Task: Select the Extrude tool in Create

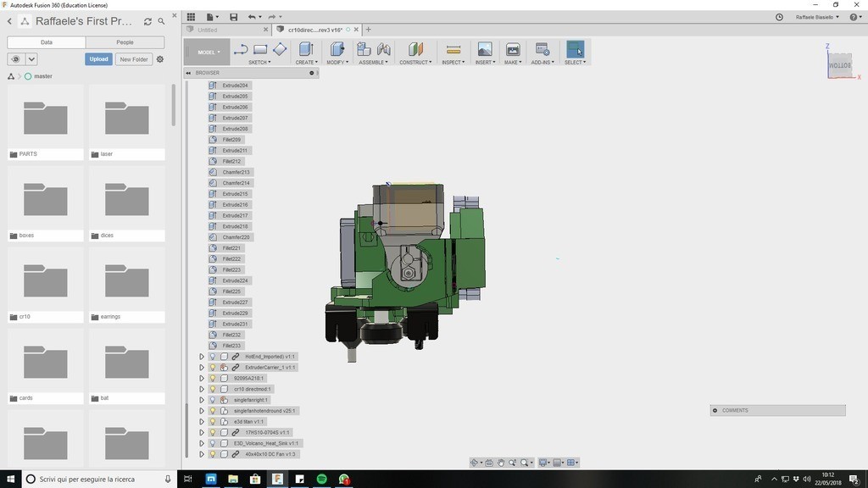Action: (x=306, y=49)
